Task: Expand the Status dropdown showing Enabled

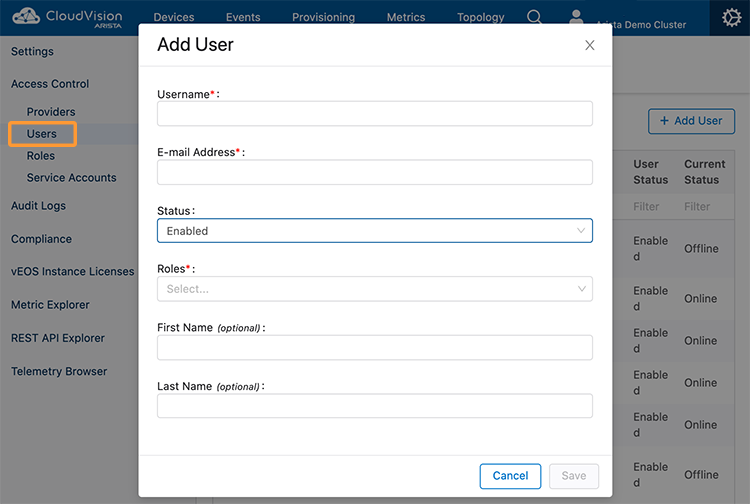Action: (375, 230)
